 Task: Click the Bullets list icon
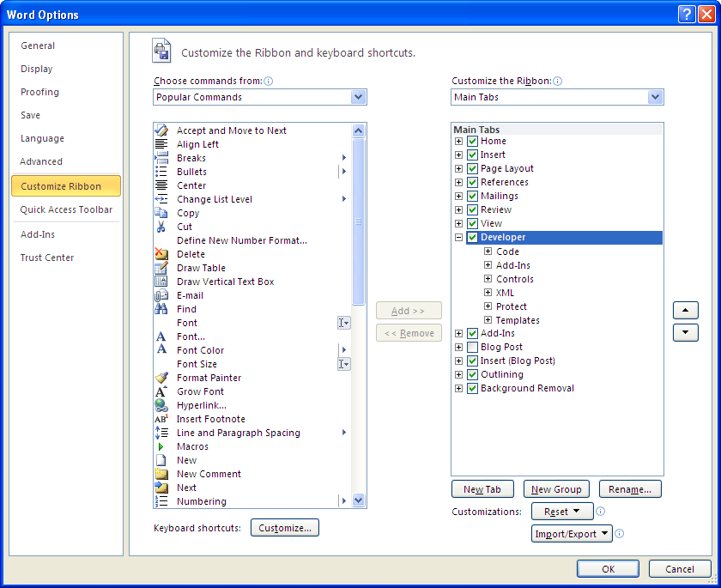(161, 172)
